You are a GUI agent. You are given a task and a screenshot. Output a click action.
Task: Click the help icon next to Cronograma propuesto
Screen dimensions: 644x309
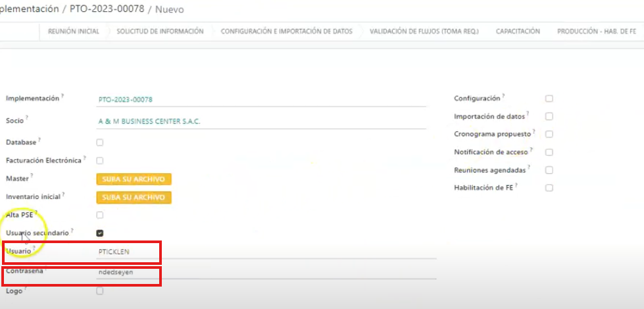[x=533, y=132]
